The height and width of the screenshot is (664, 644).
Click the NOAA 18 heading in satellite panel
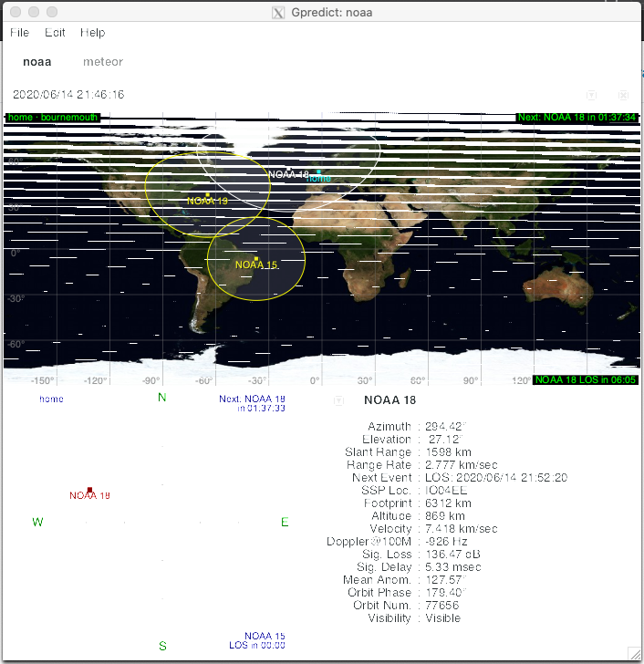tap(390, 400)
